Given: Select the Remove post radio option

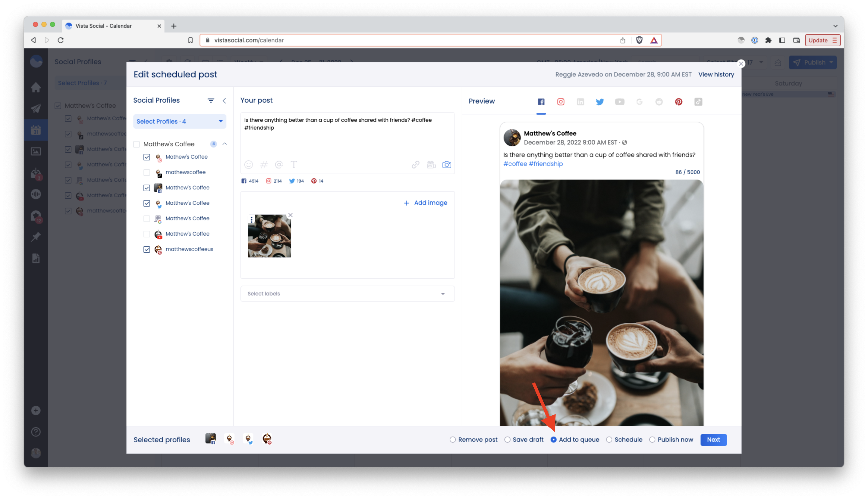Looking at the screenshot, I should 453,440.
